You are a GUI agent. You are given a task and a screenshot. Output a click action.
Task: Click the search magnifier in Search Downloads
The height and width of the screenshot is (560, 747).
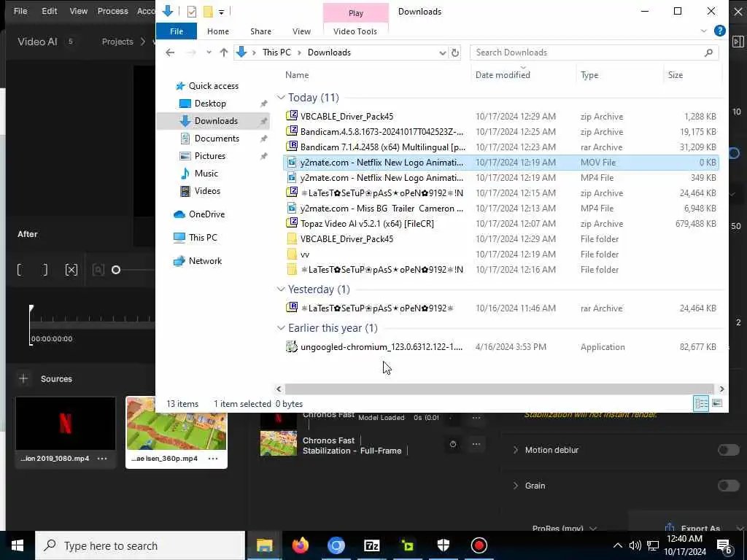click(708, 52)
